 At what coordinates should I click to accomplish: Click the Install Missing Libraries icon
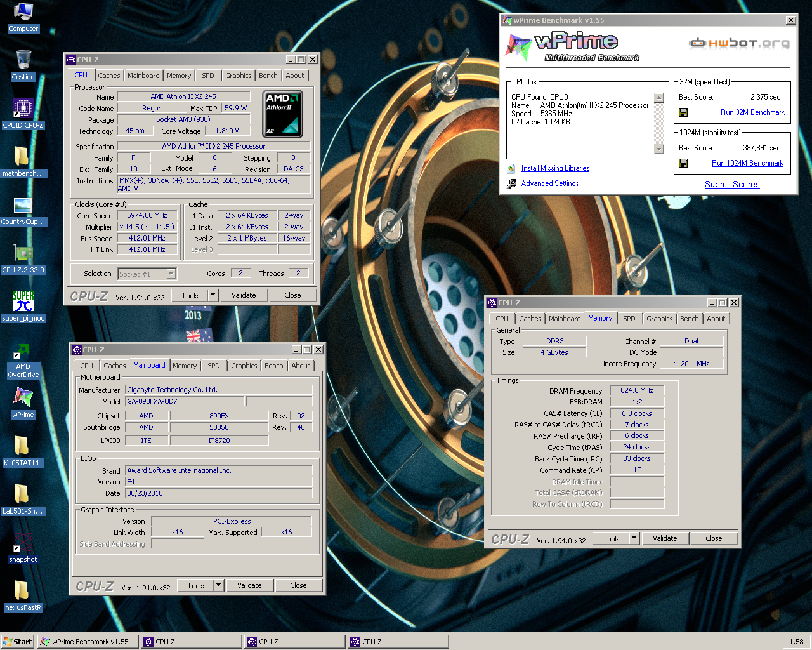click(511, 168)
